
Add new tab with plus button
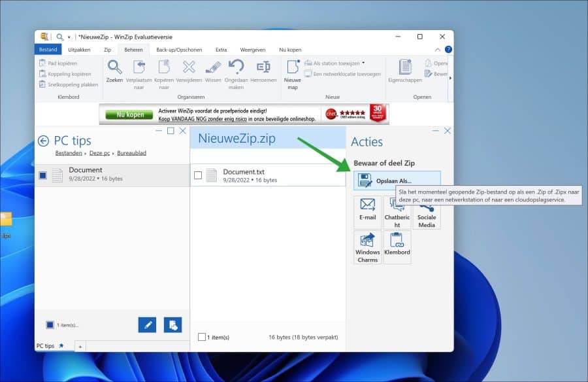[80, 346]
